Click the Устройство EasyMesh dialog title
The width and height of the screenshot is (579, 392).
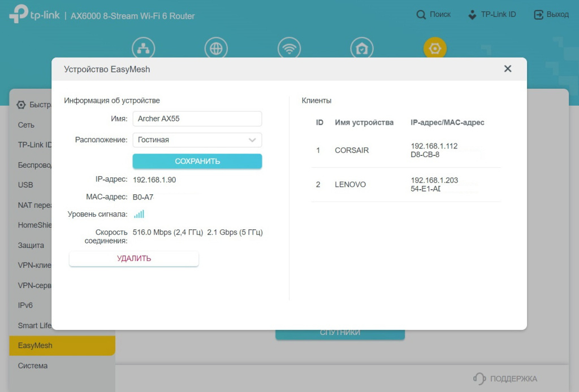tap(107, 69)
